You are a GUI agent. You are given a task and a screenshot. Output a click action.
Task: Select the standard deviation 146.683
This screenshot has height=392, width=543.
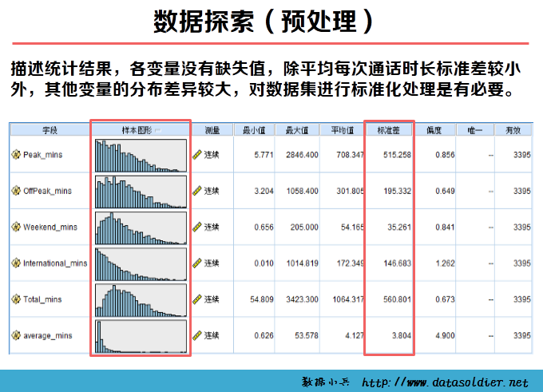(x=397, y=263)
